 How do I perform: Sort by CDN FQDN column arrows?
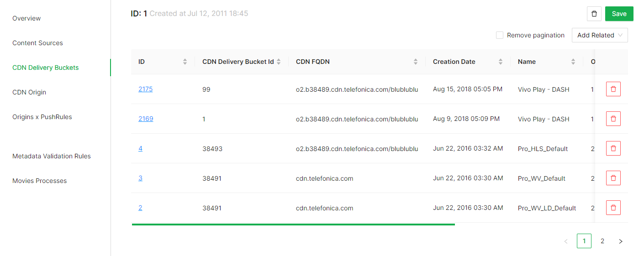pyautogui.click(x=416, y=62)
